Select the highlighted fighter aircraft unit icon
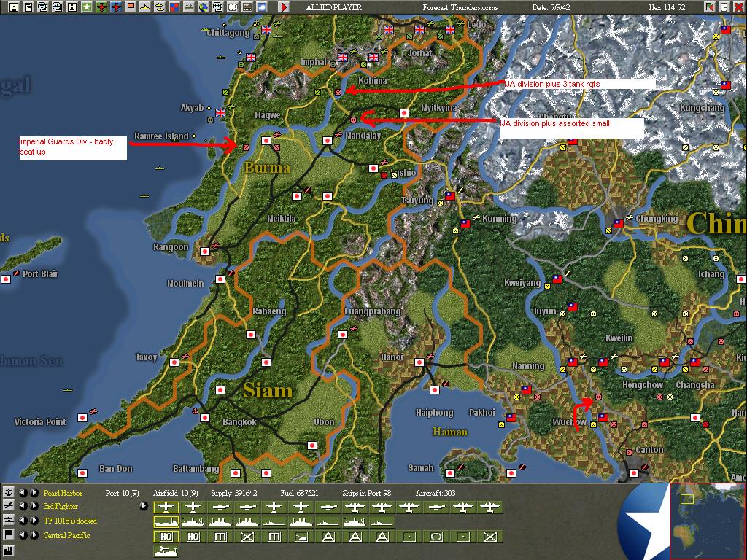The image size is (747, 560). click(166, 507)
